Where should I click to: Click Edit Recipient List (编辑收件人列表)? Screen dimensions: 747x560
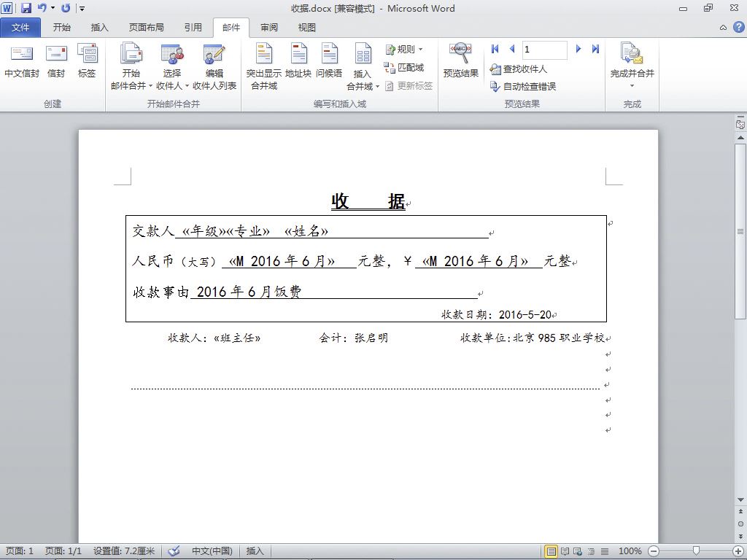tap(214, 66)
